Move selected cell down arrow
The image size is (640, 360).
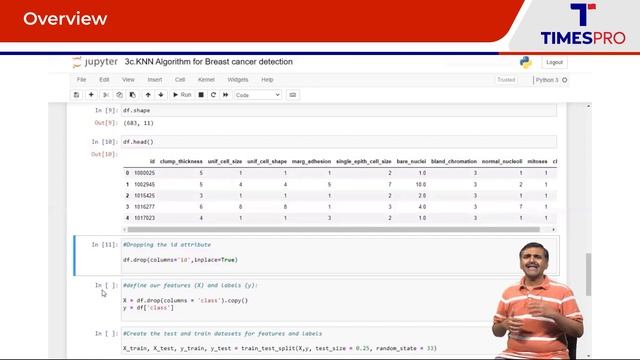pyautogui.click(x=161, y=95)
